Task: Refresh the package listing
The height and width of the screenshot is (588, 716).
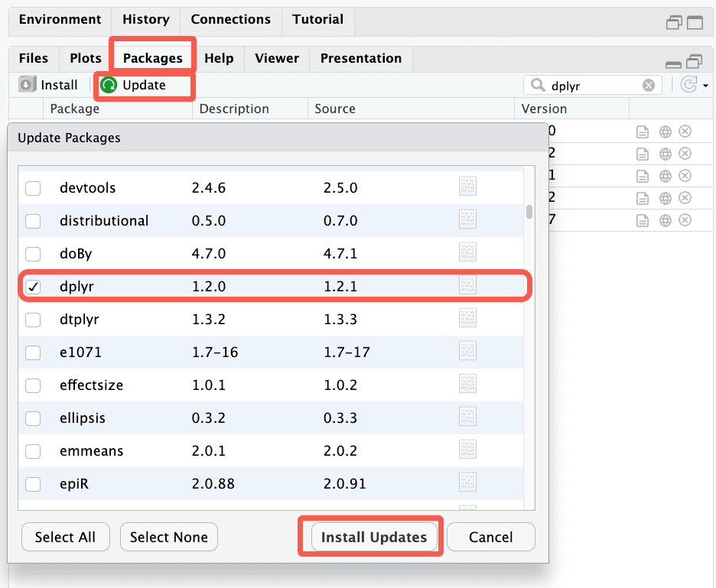Action: point(688,85)
